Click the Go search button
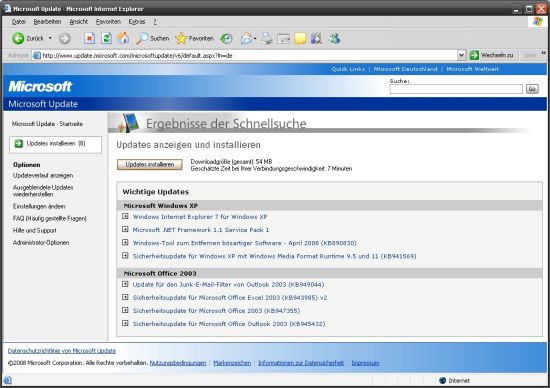The image size is (550, 388). point(532,89)
